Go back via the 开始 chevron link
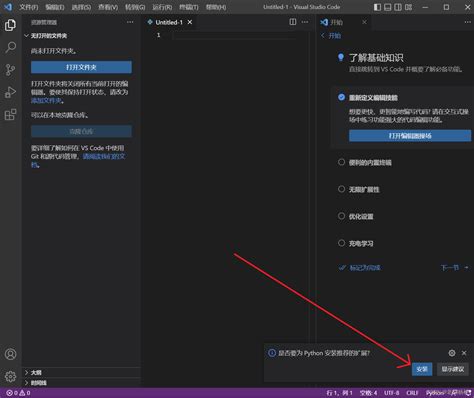Image resolution: width=474 pixels, height=398 pixels. (x=330, y=36)
